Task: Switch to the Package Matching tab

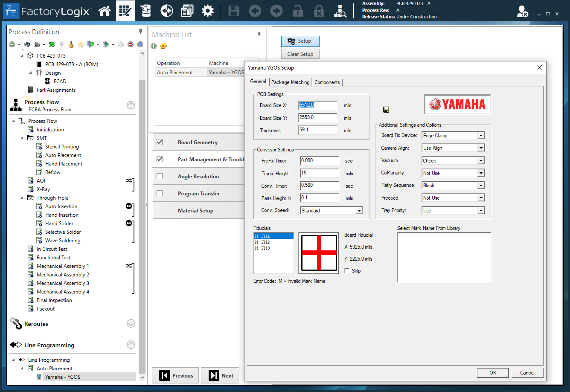Action: (291, 82)
